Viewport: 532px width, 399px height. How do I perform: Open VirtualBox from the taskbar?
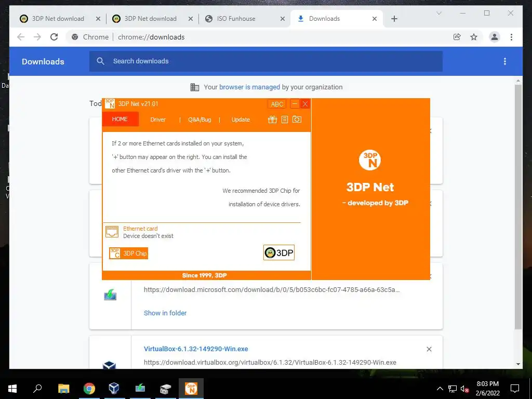click(x=114, y=389)
